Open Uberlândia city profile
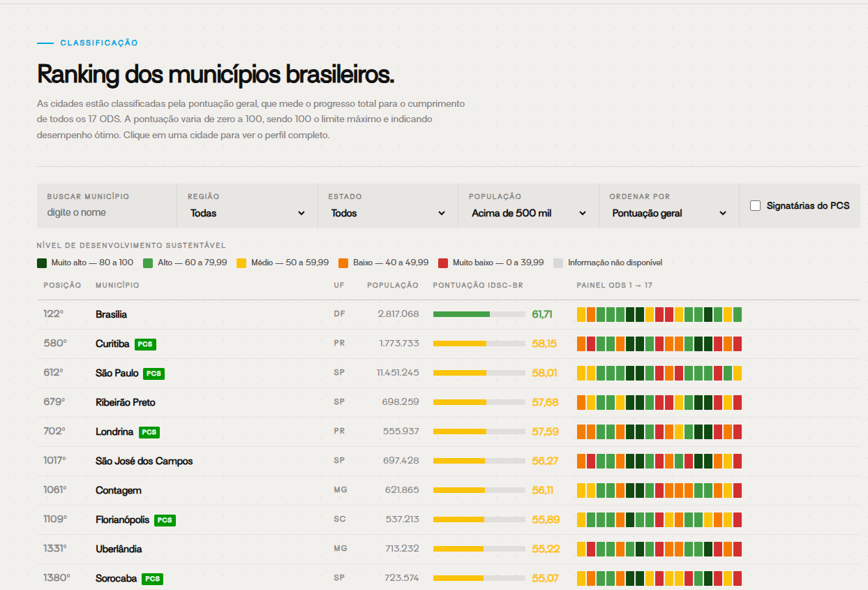Screen dimensions: 868x590 pos(119,550)
